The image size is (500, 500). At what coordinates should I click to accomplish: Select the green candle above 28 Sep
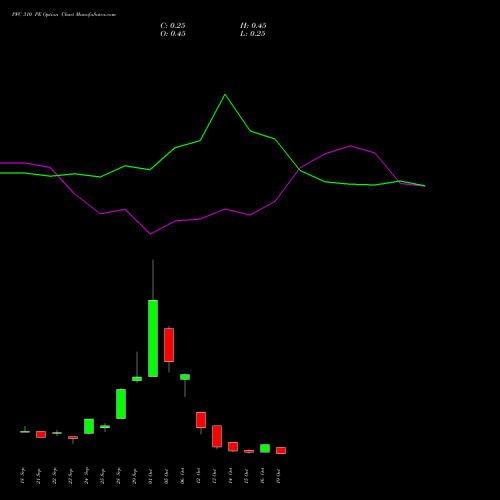tap(121, 404)
